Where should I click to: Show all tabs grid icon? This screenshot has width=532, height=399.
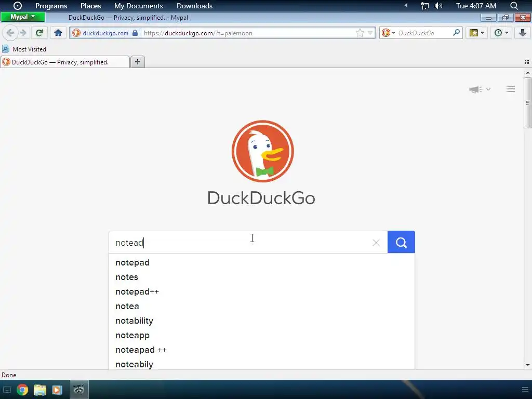pyautogui.click(x=527, y=62)
